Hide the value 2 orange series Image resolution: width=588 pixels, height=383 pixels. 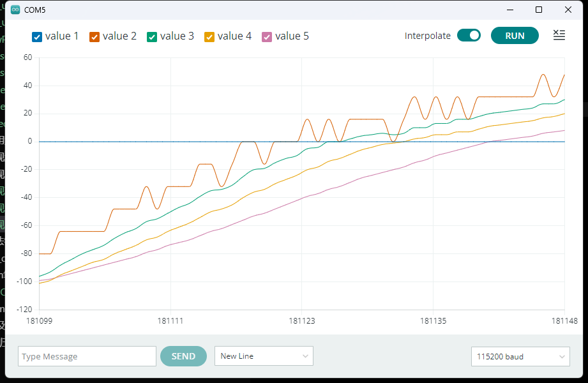tap(94, 37)
